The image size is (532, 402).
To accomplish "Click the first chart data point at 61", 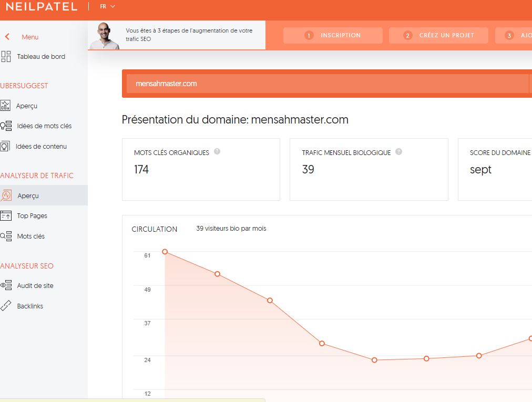I will pyautogui.click(x=165, y=252).
